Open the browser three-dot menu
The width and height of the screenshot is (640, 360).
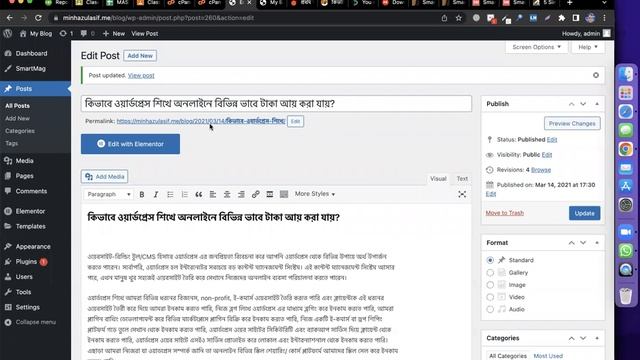604,18
